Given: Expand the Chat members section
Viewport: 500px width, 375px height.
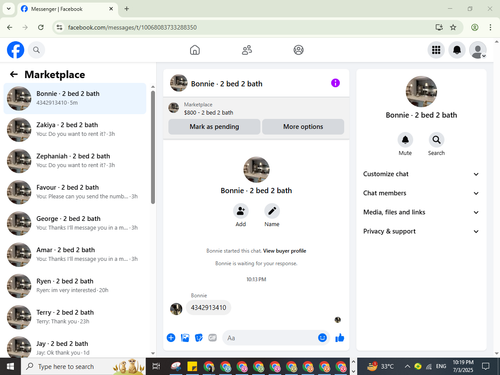Looking at the screenshot, I should 421,193.
